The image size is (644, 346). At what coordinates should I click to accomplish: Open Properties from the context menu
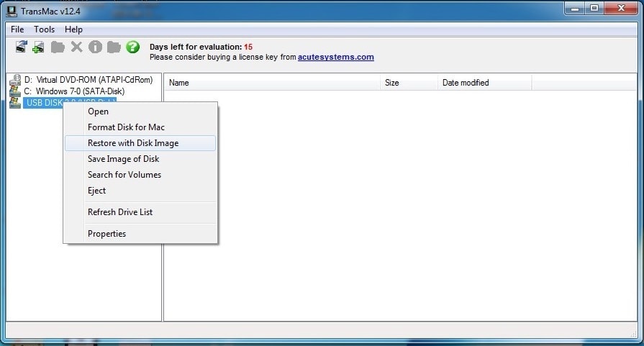pyautogui.click(x=106, y=234)
